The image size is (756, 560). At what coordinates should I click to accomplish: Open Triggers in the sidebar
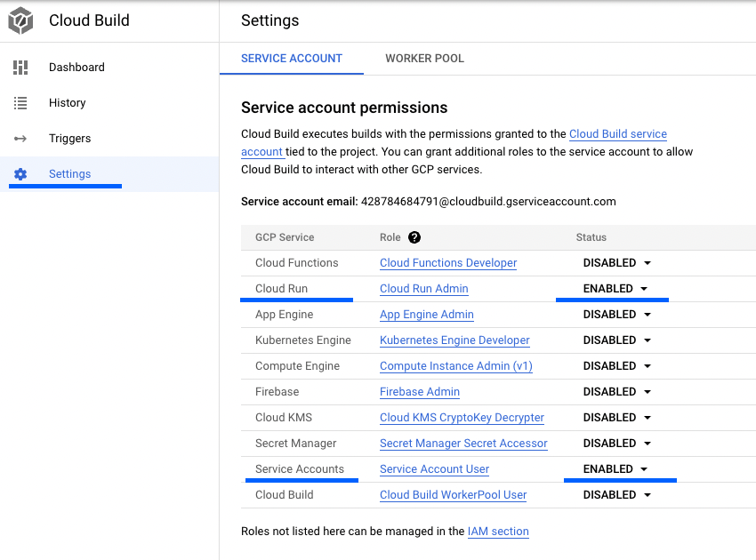(109, 139)
